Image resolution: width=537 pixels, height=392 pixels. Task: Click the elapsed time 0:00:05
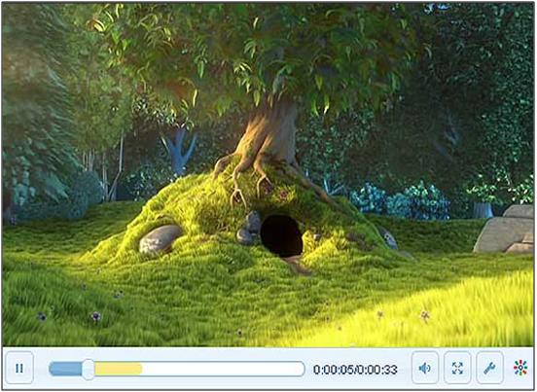[334, 370]
